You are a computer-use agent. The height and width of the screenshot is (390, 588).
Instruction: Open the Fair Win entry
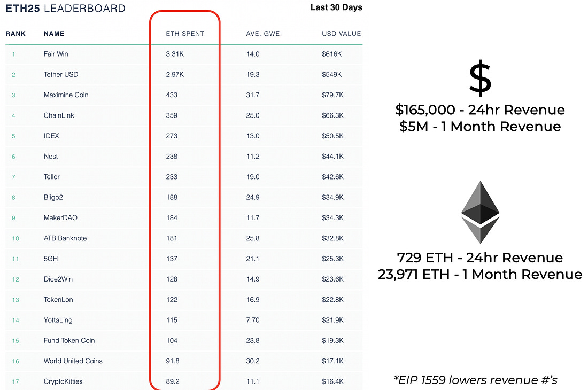[56, 54]
